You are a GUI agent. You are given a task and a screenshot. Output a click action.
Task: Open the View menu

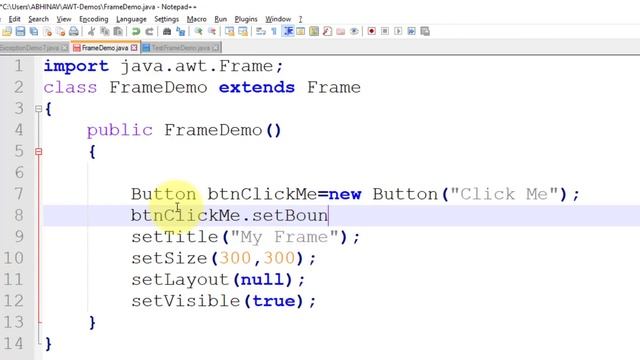pyautogui.click(x=64, y=19)
